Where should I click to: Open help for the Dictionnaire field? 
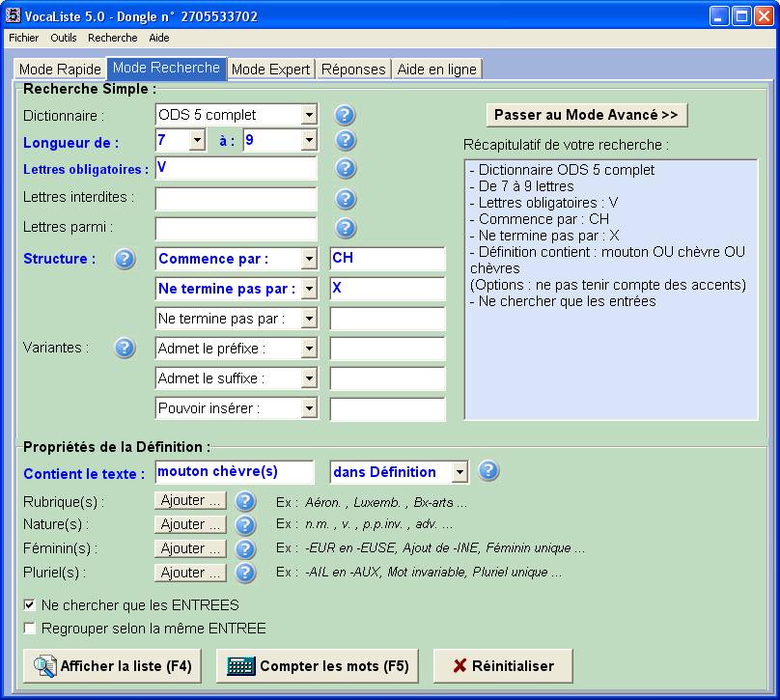[345, 115]
